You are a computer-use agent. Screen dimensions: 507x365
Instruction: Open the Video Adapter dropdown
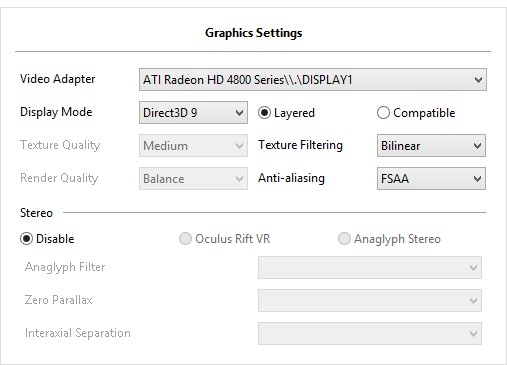tap(313, 80)
